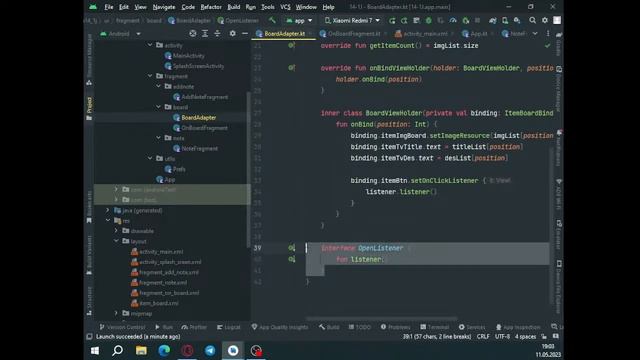Click Collapse All in project panel
The height and width of the screenshot is (360, 640).
[217, 33]
